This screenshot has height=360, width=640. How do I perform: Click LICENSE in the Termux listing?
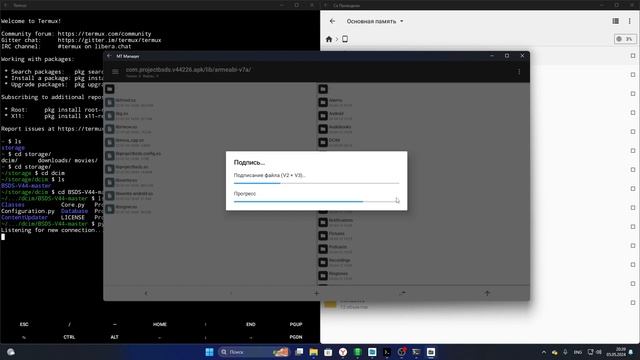pos(73,218)
